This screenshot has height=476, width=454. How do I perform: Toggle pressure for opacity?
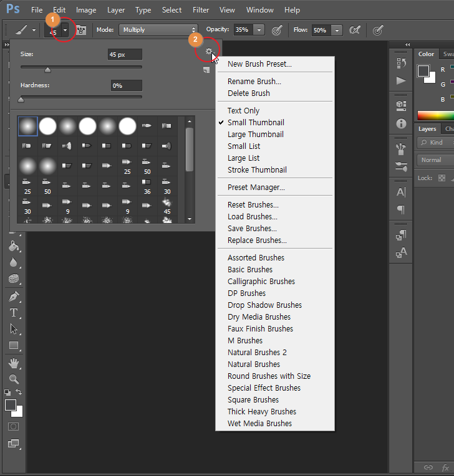coord(277,30)
